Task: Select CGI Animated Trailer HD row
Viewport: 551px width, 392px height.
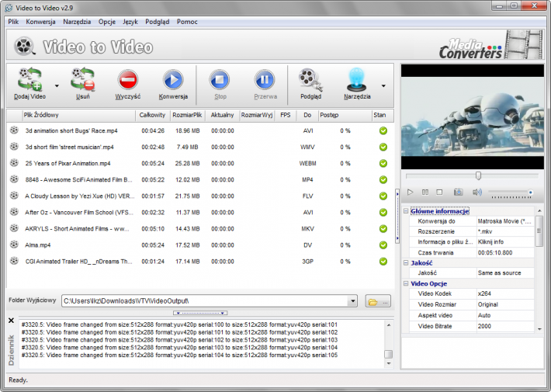Action: [x=199, y=262]
